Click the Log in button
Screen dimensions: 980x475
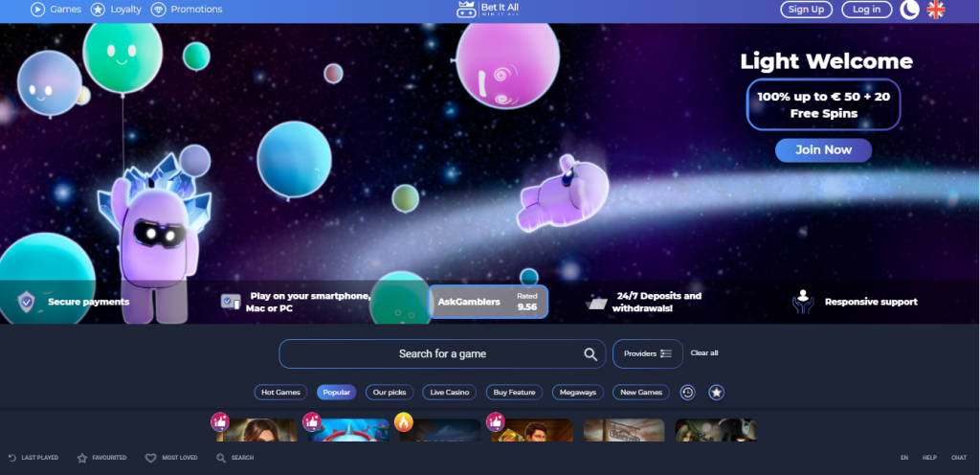866,10
